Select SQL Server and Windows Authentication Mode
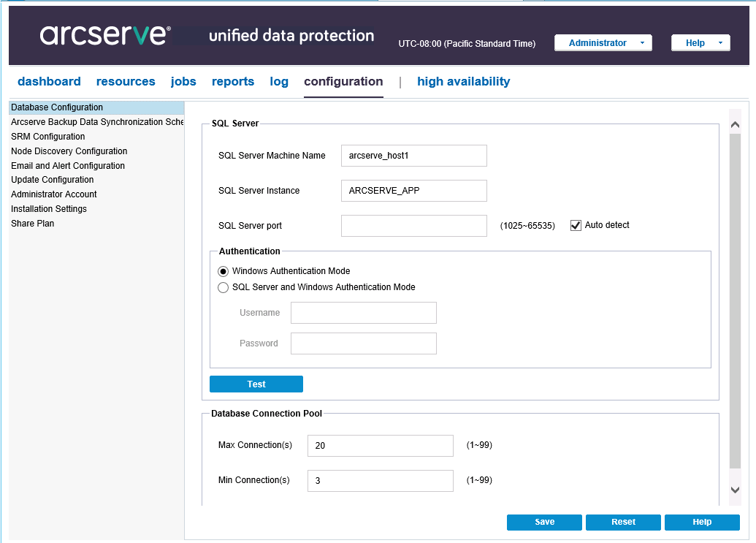Viewport: 756px width, 543px height. (223, 287)
